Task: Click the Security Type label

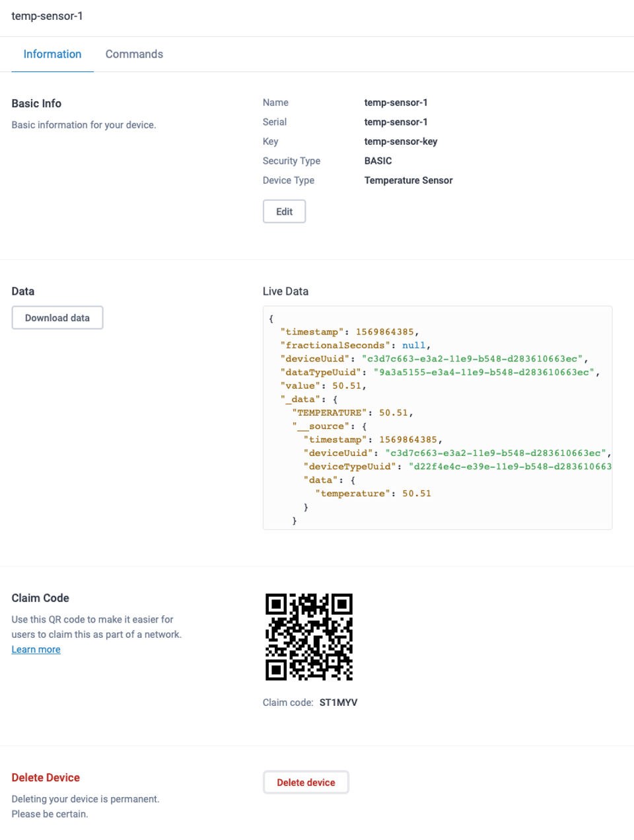Action: click(291, 161)
